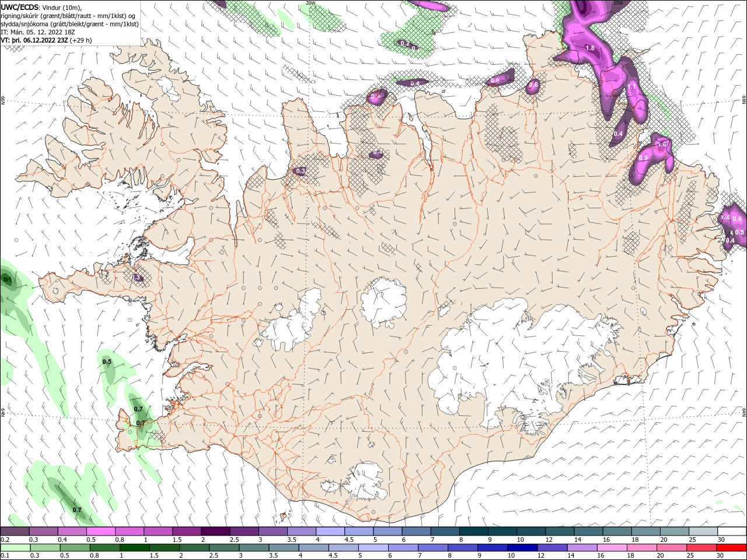The width and height of the screenshot is (747, 560).
Task: Select the light lavender 3.5 snow legend swatch
Action: (302, 531)
